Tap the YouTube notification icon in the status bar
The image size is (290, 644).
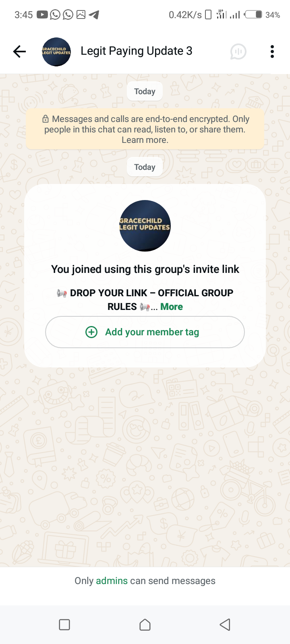42,15
